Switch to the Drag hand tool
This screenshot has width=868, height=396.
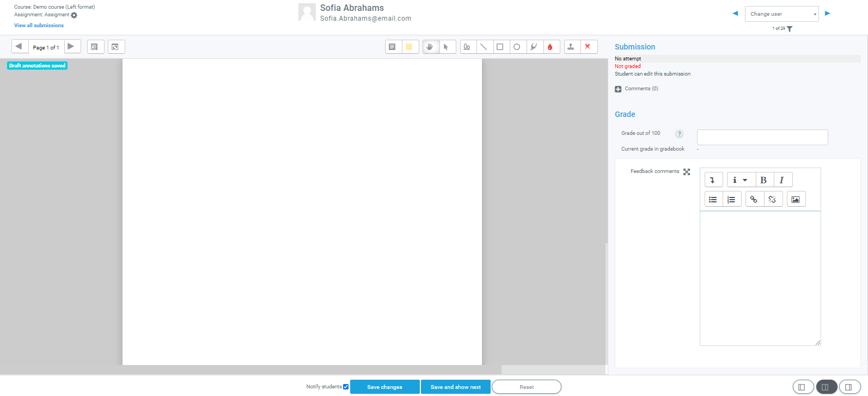point(430,47)
